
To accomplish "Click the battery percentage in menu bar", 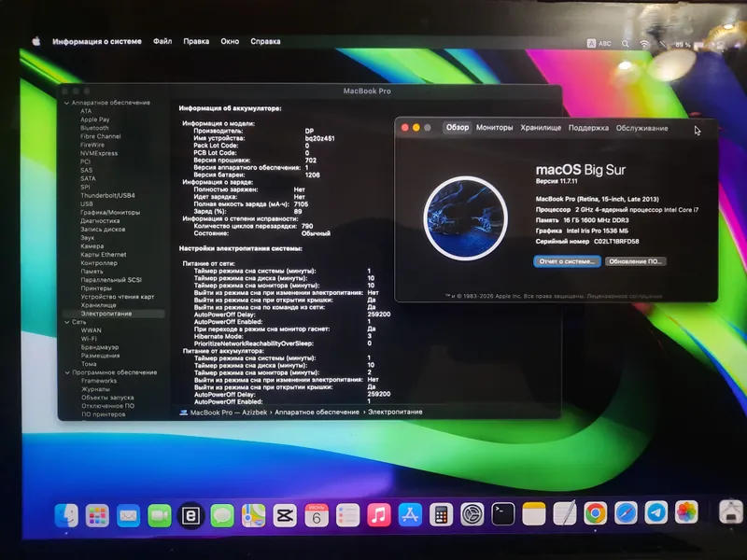I will (683, 45).
